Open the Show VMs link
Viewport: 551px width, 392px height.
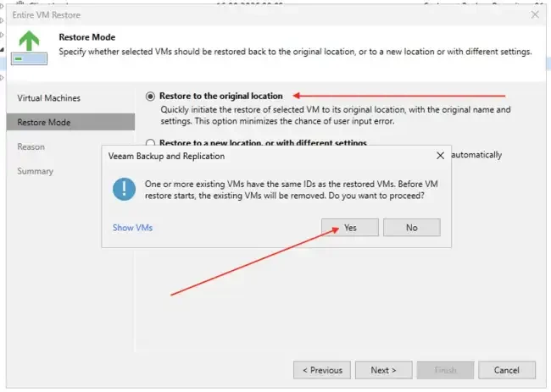pos(132,228)
